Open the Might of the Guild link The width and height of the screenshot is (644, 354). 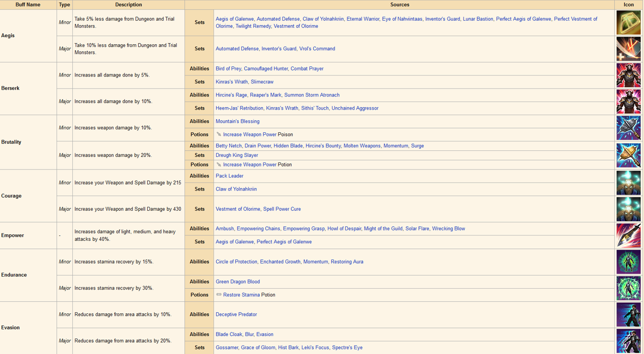click(x=383, y=228)
